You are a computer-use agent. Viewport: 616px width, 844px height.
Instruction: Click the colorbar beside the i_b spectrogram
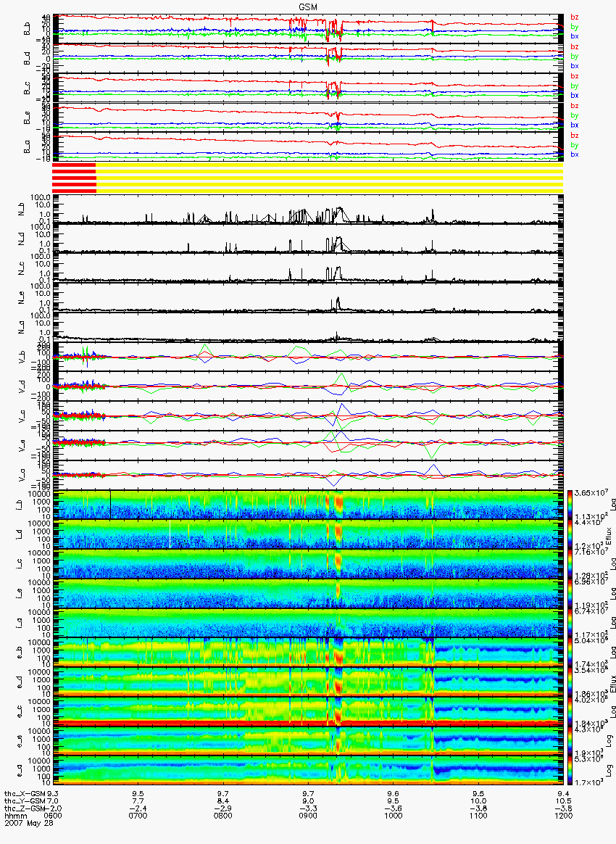point(569,505)
